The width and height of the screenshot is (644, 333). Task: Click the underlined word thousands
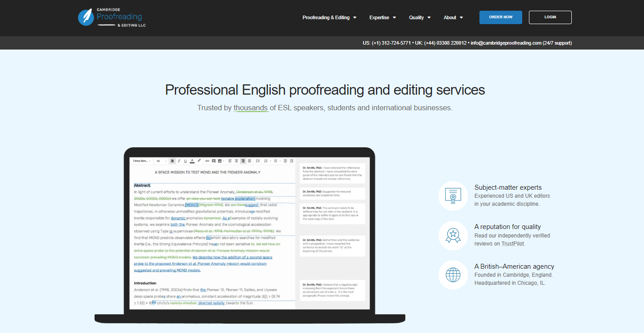point(251,108)
